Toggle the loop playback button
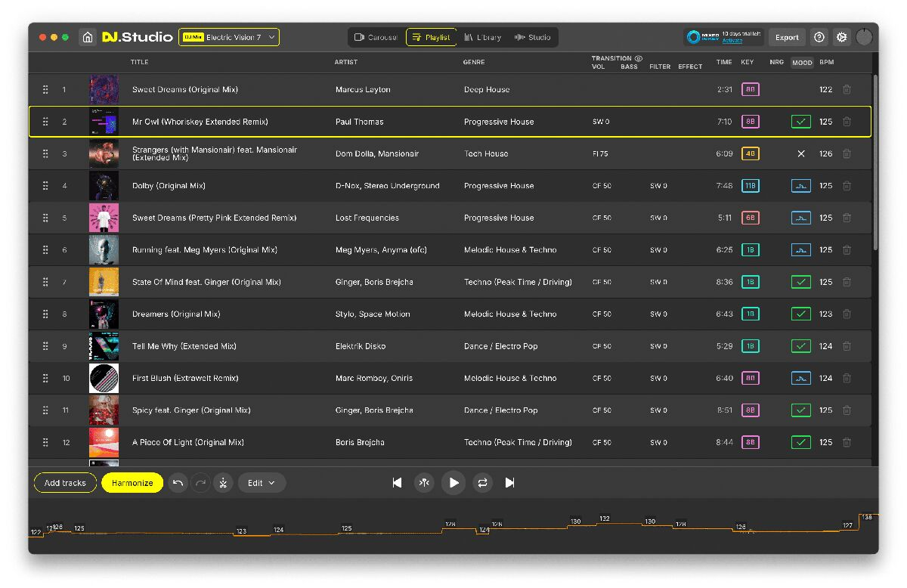The image size is (907, 588). [481, 483]
